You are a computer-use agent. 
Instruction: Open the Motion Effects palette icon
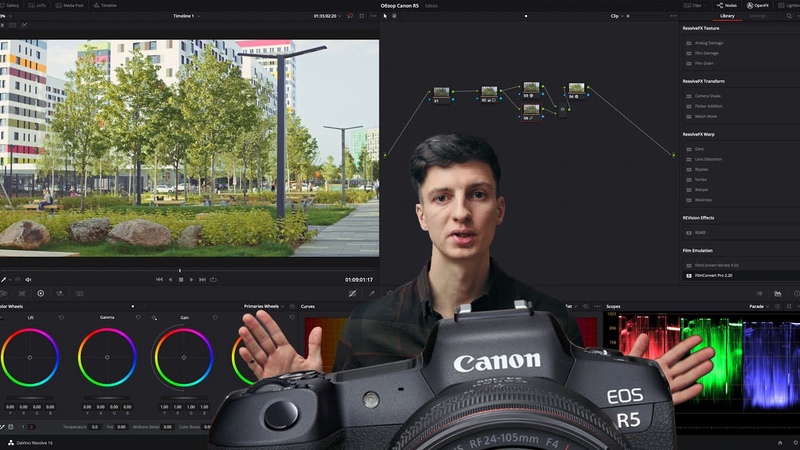tap(80, 293)
